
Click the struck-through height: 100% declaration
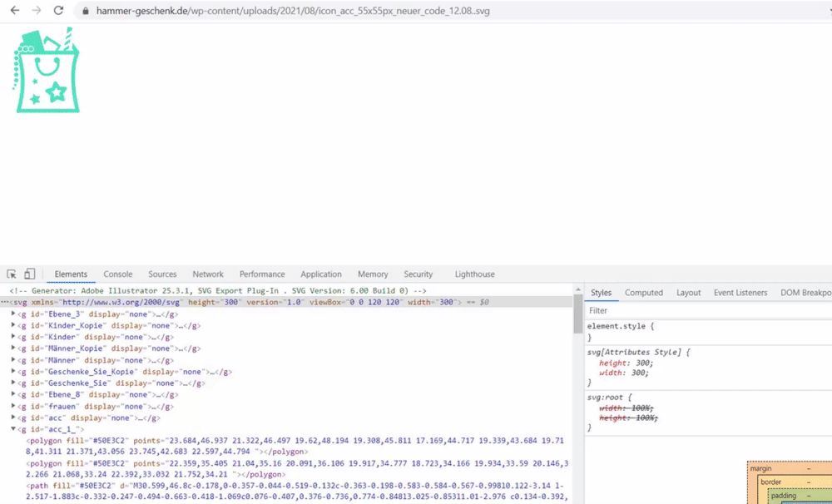tap(628, 418)
